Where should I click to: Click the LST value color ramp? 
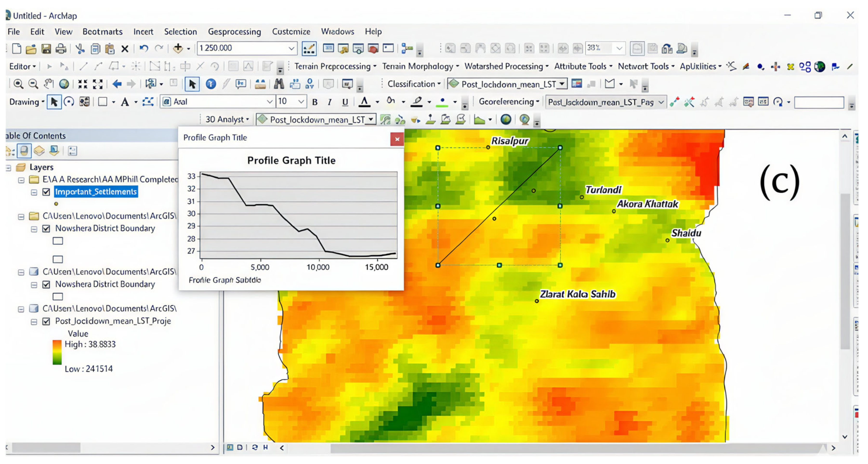[x=57, y=352]
